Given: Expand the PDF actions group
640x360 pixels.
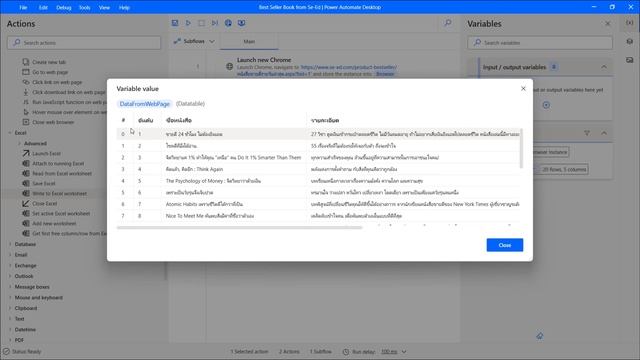Looking at the screenshot, I should coord(10,340).
